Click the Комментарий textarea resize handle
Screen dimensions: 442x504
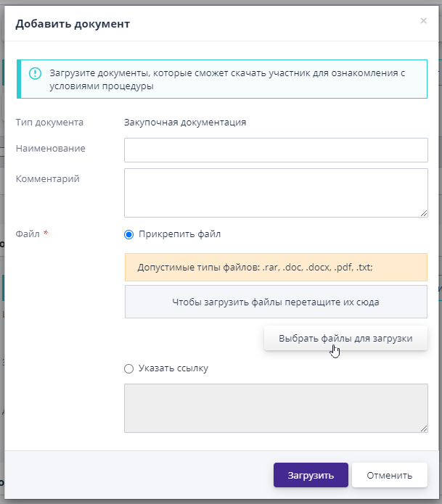pos(424,212)
